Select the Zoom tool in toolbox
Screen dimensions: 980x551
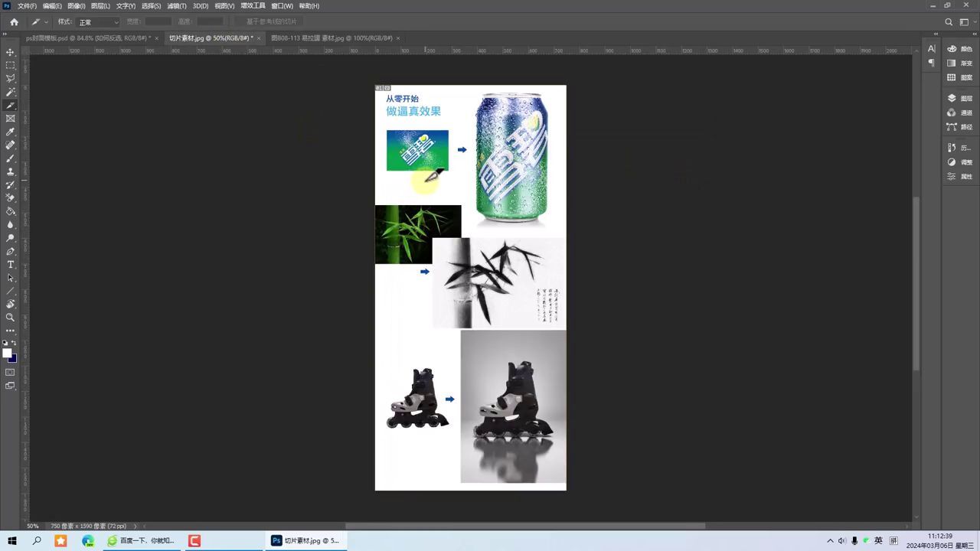(x=11, y=317)
